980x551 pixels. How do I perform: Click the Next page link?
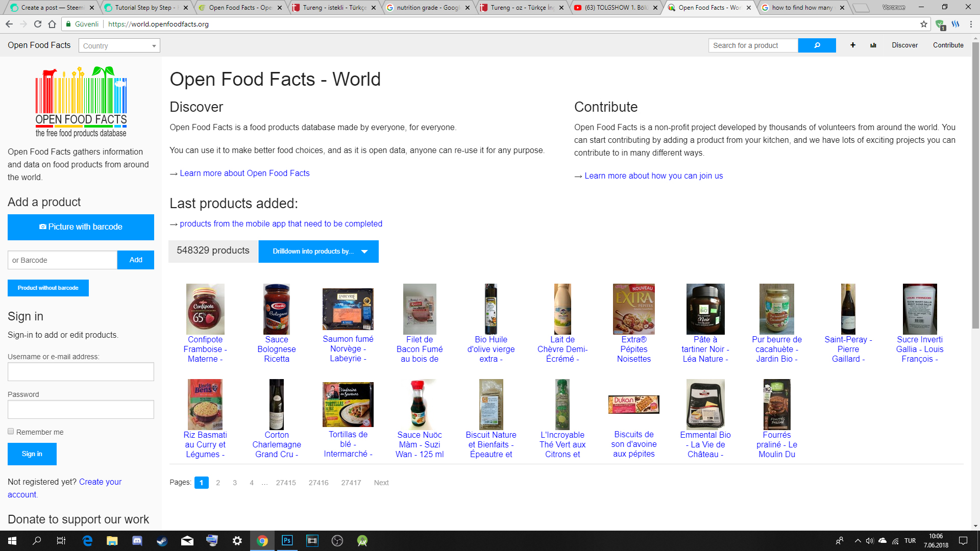tap(381, 483)
